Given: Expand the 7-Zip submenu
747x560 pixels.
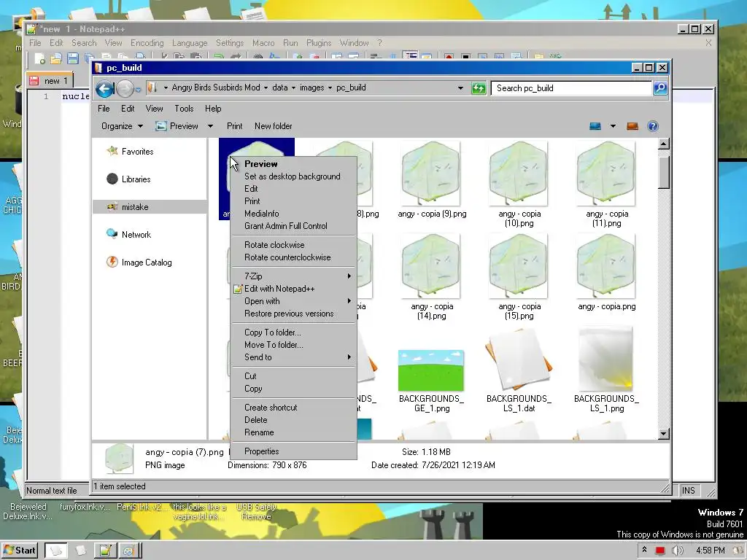Looking at the screenshot, I should click(293, 276).
